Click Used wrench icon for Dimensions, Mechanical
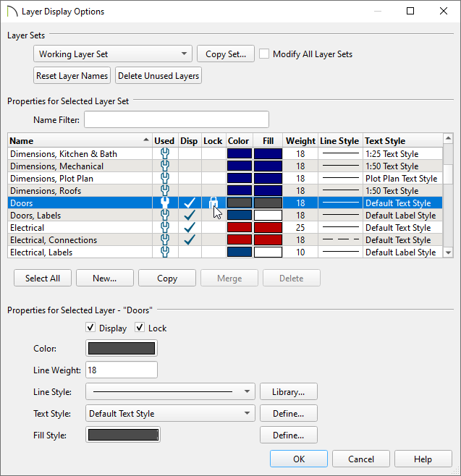Screen dimensions: 461x476 pos(165,166)
